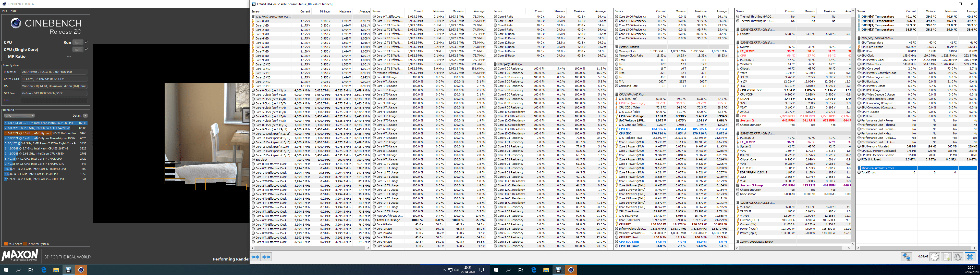This screenshot has width=980, height=275.
Task: Click the blue X close sensors icon
Action: point(970,257)
